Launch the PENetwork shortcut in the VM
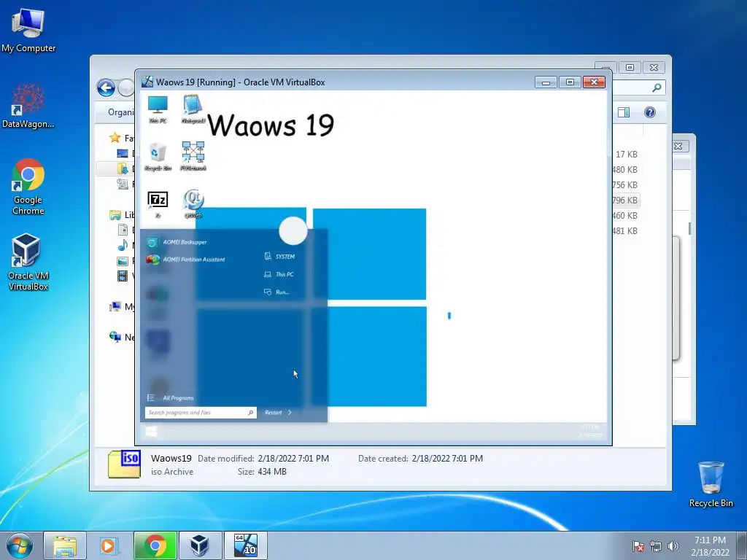The image size is (747, 560). pyautogui.click(x=193, y=156)
